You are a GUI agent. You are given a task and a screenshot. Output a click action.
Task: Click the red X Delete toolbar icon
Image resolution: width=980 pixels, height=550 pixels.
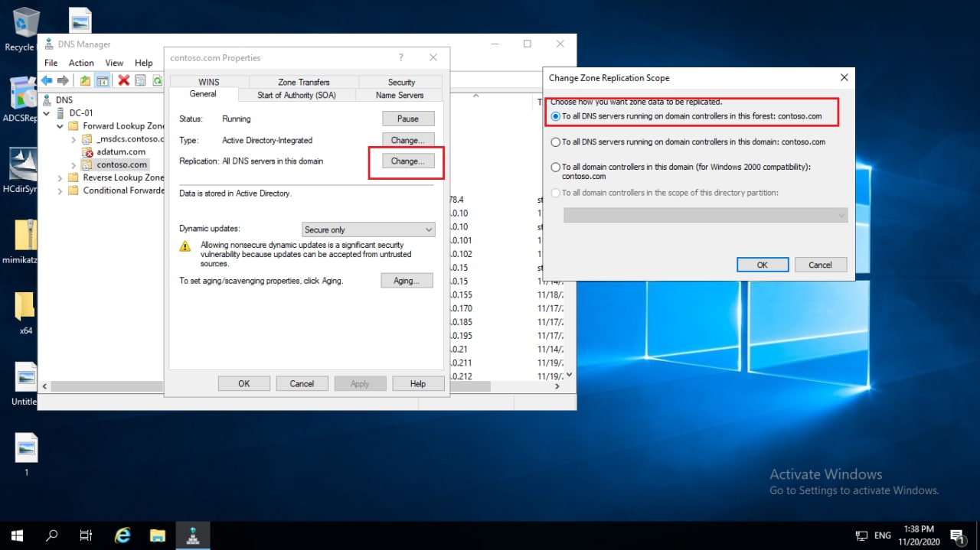coord(123,80)
